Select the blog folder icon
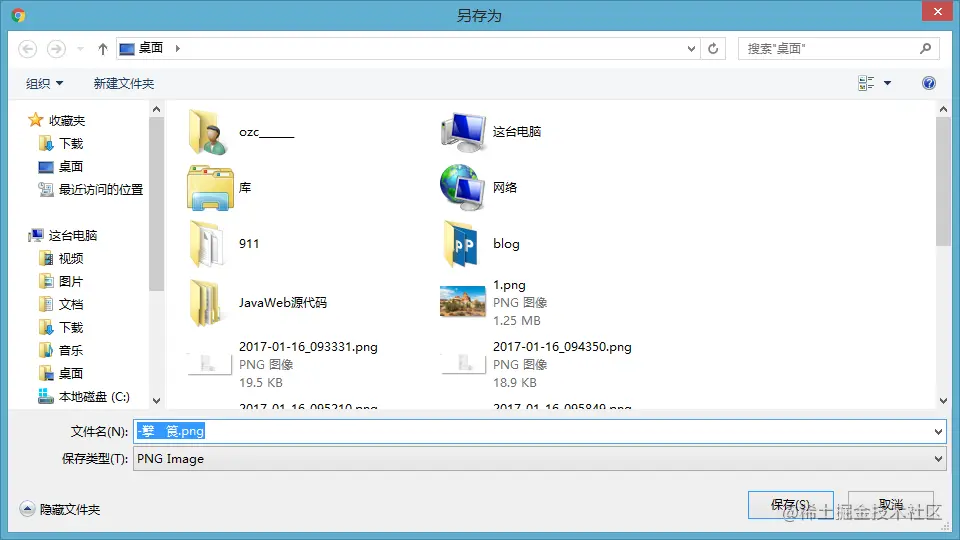 tap(460, 244)
